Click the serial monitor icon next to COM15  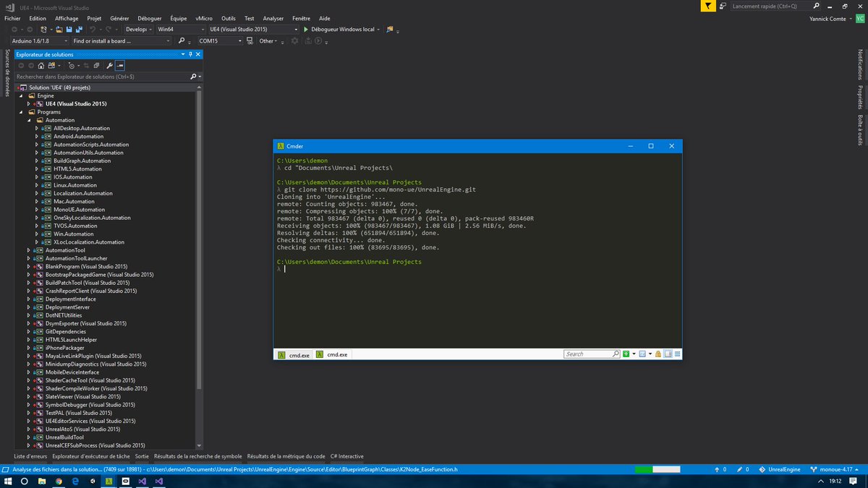(x=250, y=40)
